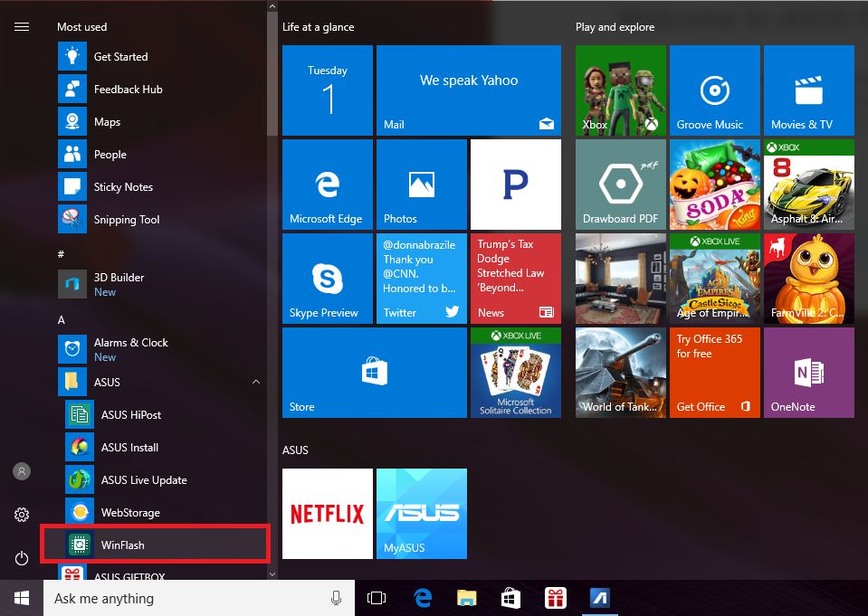The height and width of the screenshot is (616, 868).
Task: Open Alarms & Clock
Action: (160, 349)
